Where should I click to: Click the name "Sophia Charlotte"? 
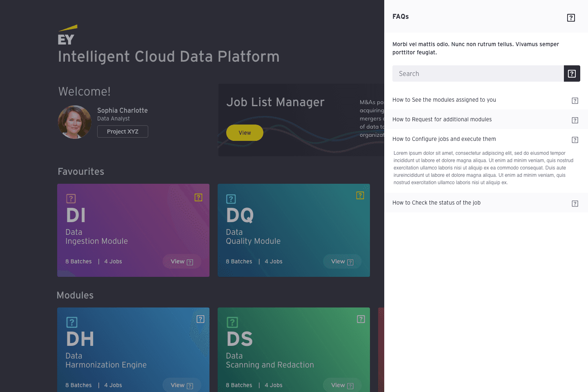coord(122,110)
